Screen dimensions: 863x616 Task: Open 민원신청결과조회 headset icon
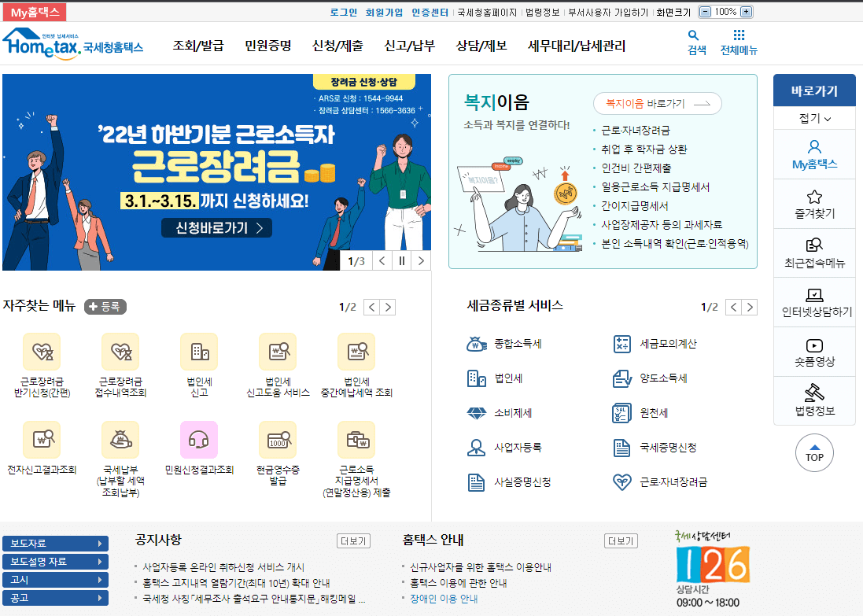[x=199, y=439]
